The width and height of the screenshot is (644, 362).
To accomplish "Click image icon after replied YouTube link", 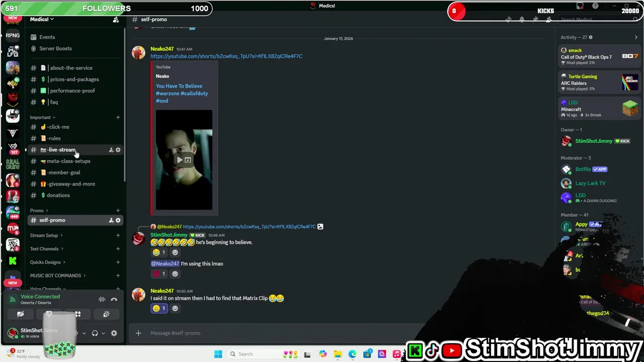I will (320, 227).
